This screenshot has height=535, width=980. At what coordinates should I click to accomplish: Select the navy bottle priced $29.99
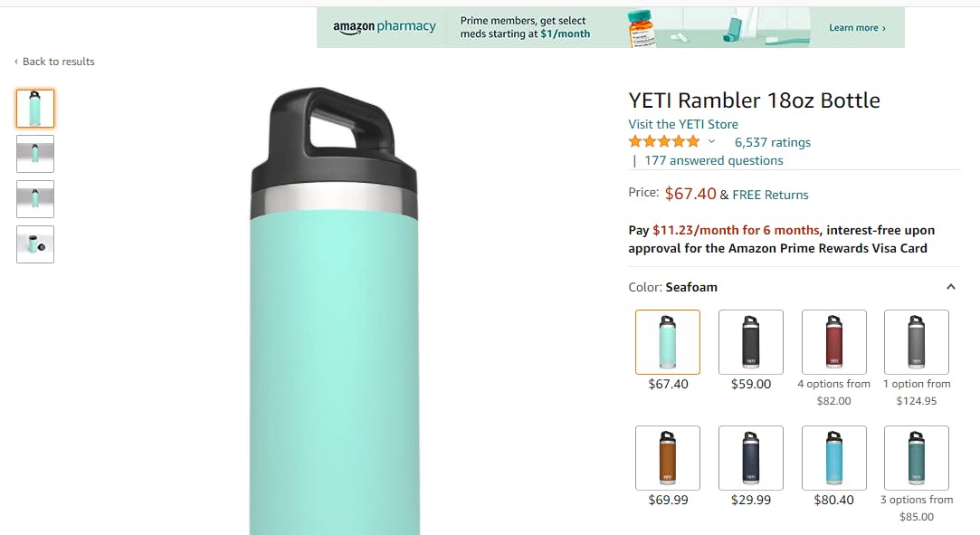751,457
